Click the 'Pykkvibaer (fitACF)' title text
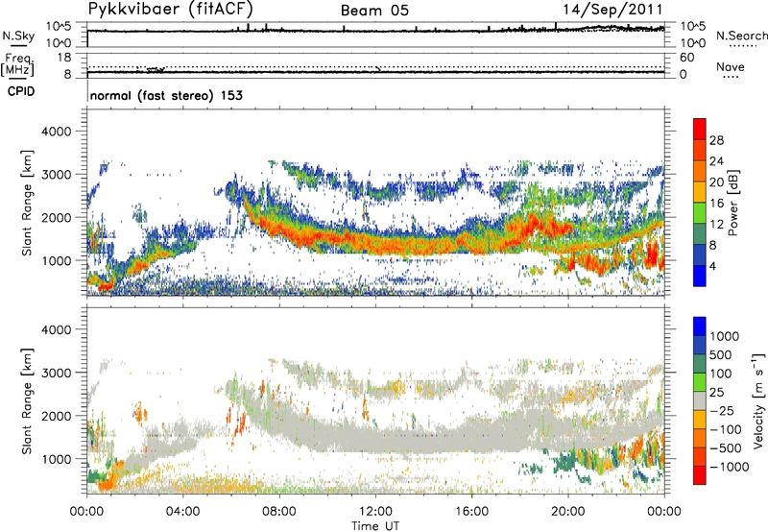 pyautogui.click(x=170, y=9)
